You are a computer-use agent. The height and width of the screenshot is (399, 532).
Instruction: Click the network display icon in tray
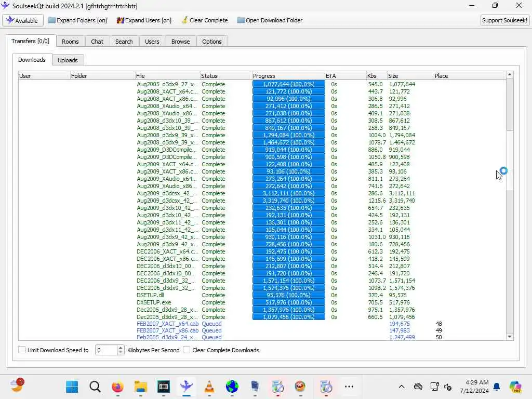point(434,387)
